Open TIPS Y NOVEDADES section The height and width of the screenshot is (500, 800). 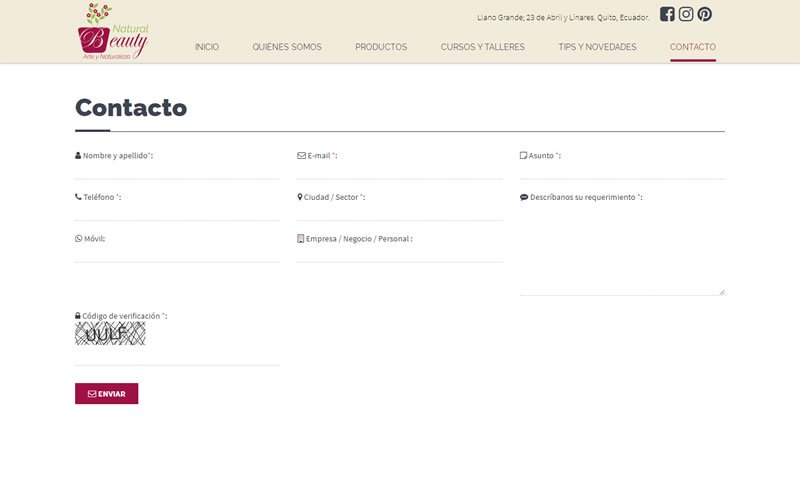click(x=597, y=47)
